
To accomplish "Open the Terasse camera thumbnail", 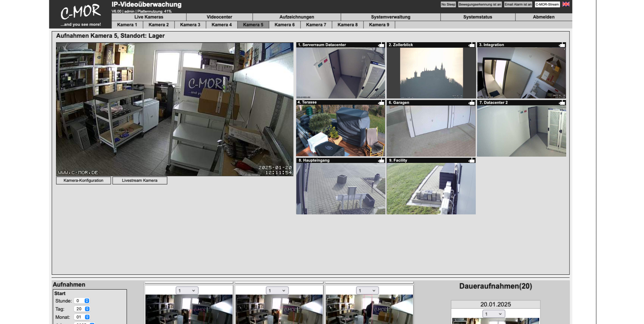I will (x=341, y=131).
